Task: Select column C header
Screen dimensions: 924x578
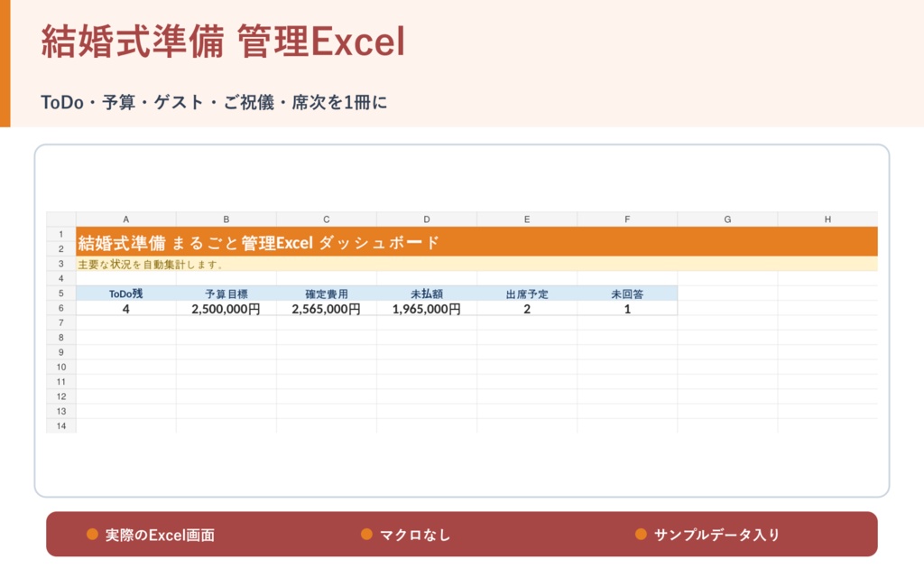Action: click(x=327, y=219)
